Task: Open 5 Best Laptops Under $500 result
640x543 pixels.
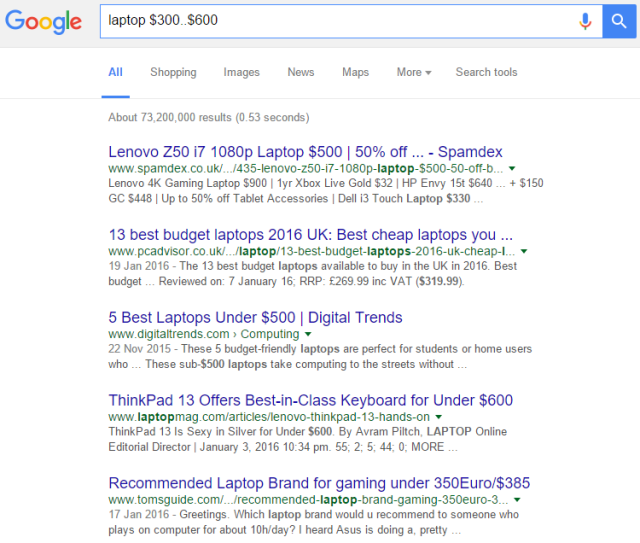Action: (255, 317)
